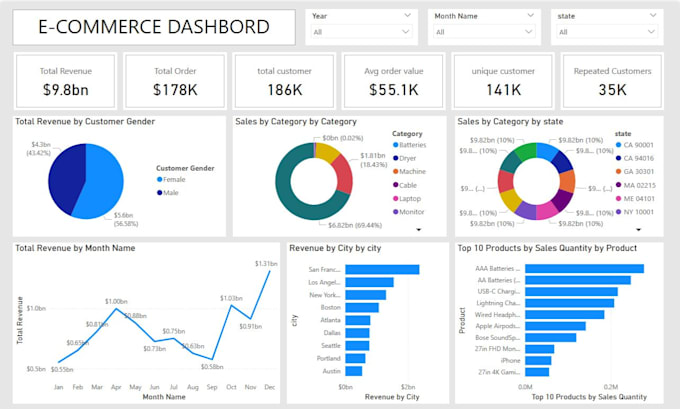Select the Seattle revenue bar
Image resolution: width=680 pixels, height=409 pixels.
[x=357, y=346]
